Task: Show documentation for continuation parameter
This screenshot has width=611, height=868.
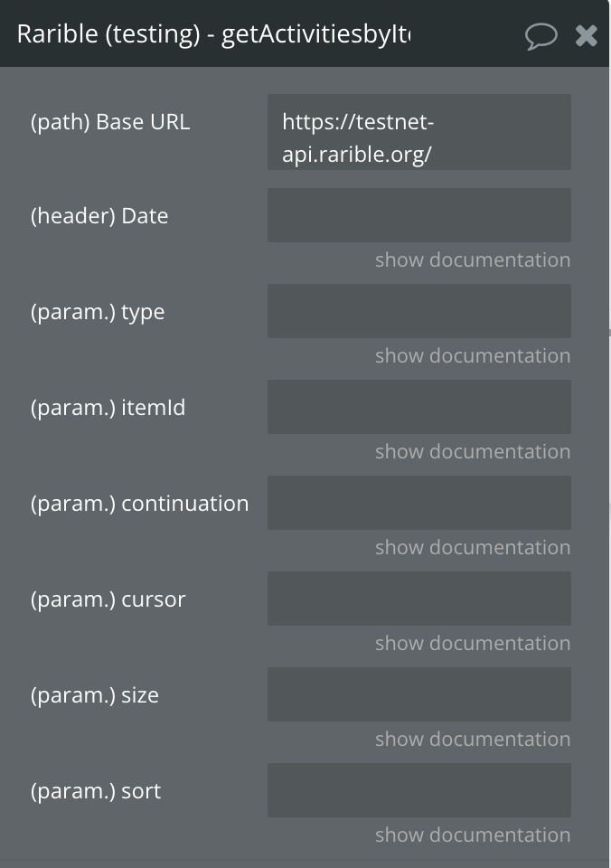Action: click(x=473, y=547)
